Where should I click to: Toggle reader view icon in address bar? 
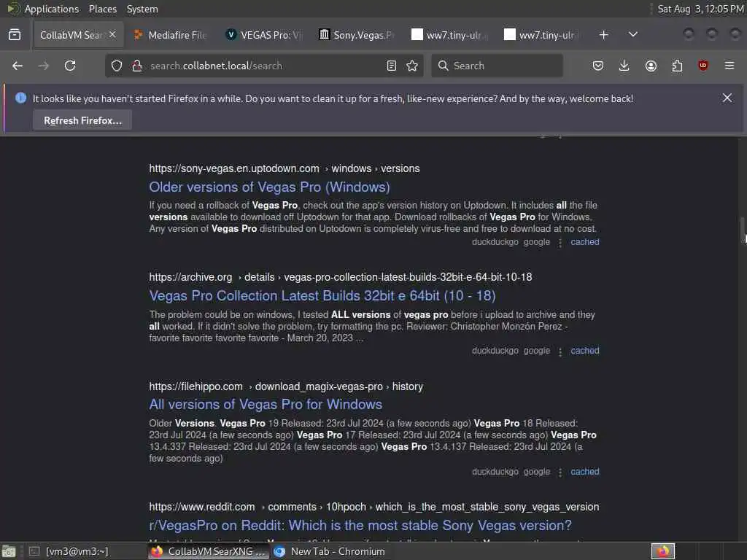pyautogui.click(x=392, y=66)
